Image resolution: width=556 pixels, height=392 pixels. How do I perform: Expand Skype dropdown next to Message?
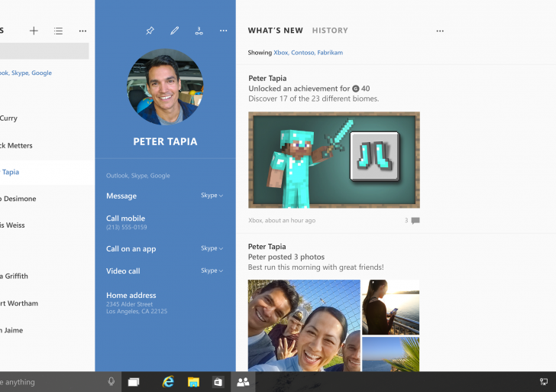212,196
